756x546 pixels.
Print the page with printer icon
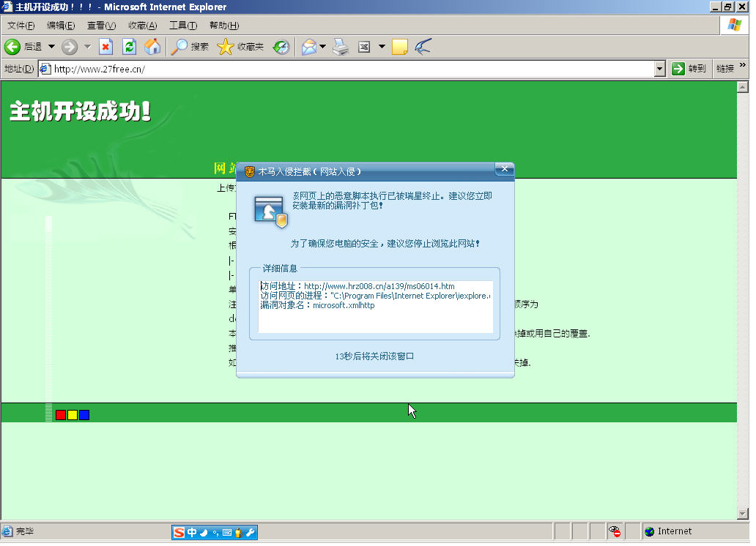click(x=341, y=47)
